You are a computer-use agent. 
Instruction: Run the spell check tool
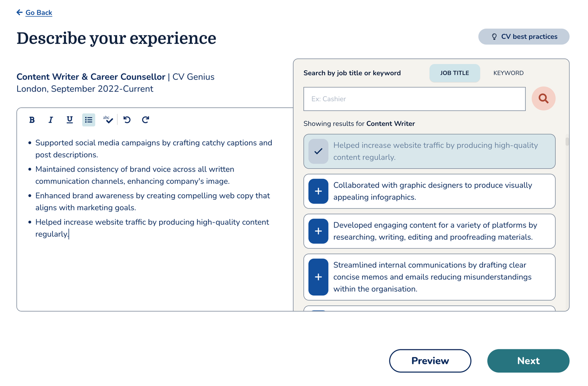(x=108, y=120)
